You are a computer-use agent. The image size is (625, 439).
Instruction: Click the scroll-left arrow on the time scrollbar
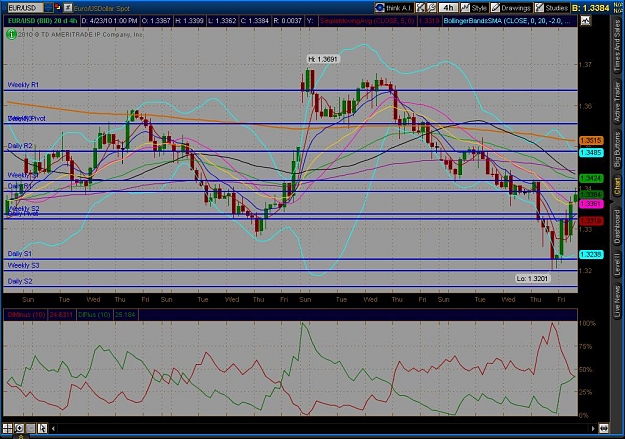point(53,429)
